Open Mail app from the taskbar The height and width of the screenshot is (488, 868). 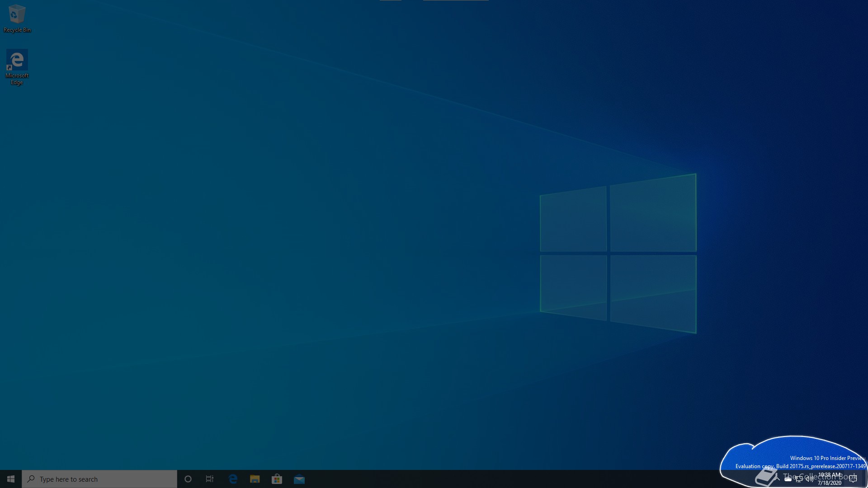click(x=299, y=479)
